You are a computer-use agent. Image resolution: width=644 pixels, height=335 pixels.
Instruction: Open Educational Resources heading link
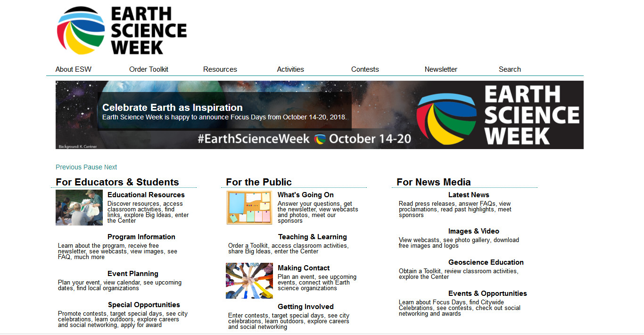coord(146,195)
